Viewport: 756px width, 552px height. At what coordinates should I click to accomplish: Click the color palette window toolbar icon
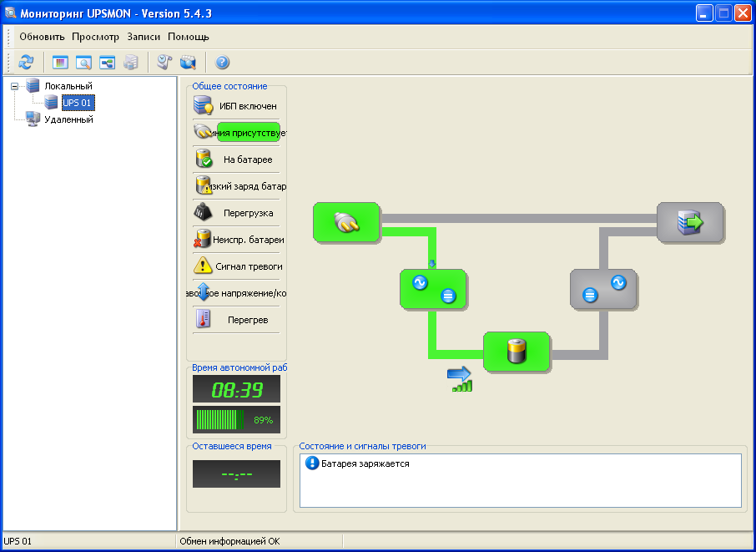(x=60, y=63)
